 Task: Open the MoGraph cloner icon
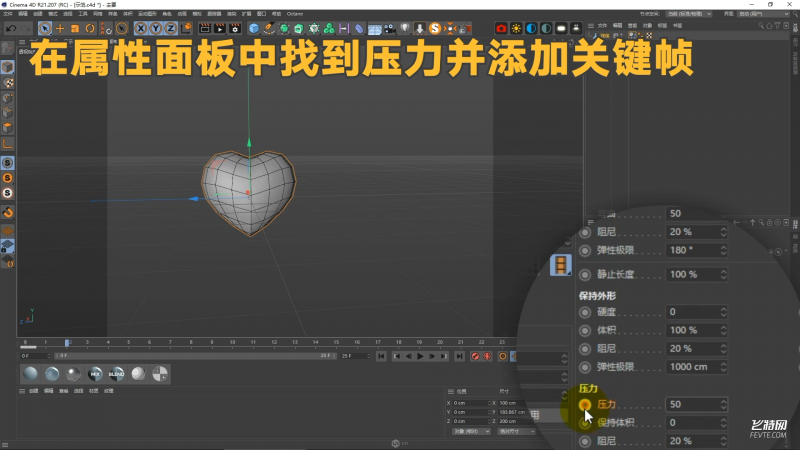tap(329, 29)
